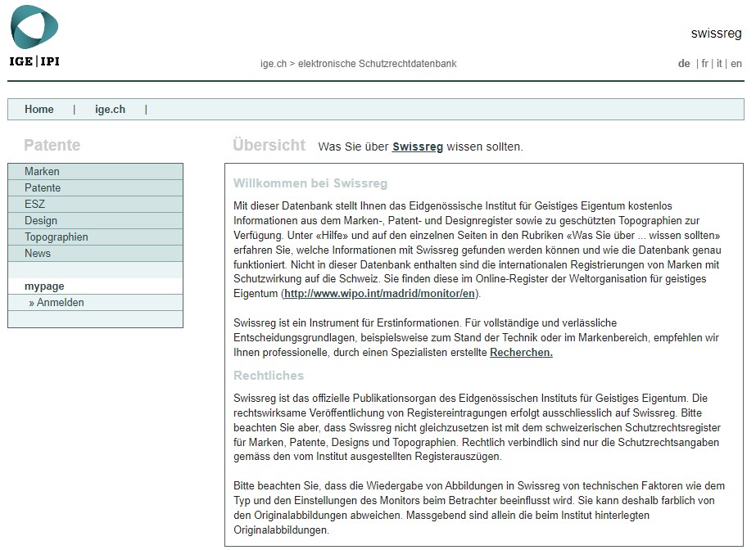Open the Home navigation item
This screenshot has height=550, width=756.
39,110
